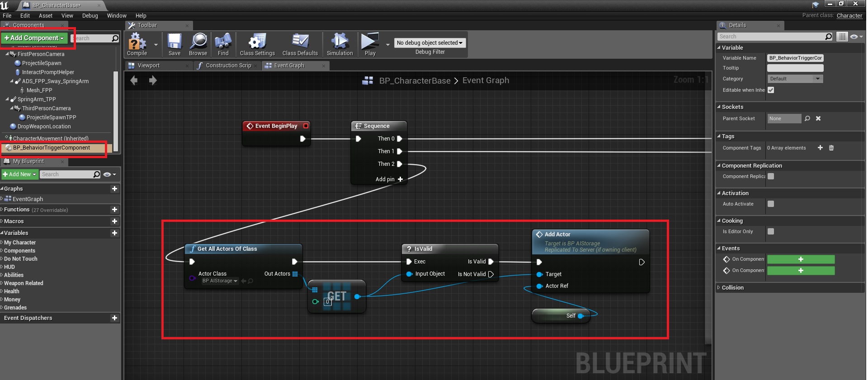Expand the Collision section
The height and width of the screenshot is (380, 868).
tap(732, 288)
